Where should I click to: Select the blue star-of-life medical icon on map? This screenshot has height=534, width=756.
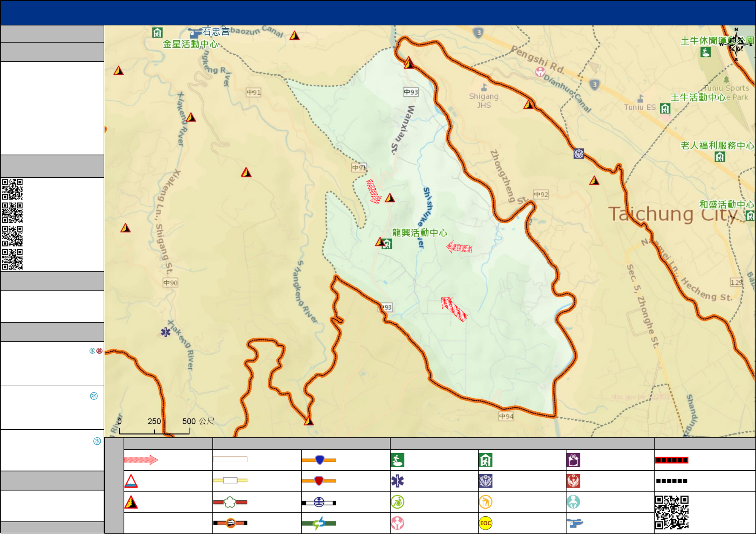coord(166,332)
